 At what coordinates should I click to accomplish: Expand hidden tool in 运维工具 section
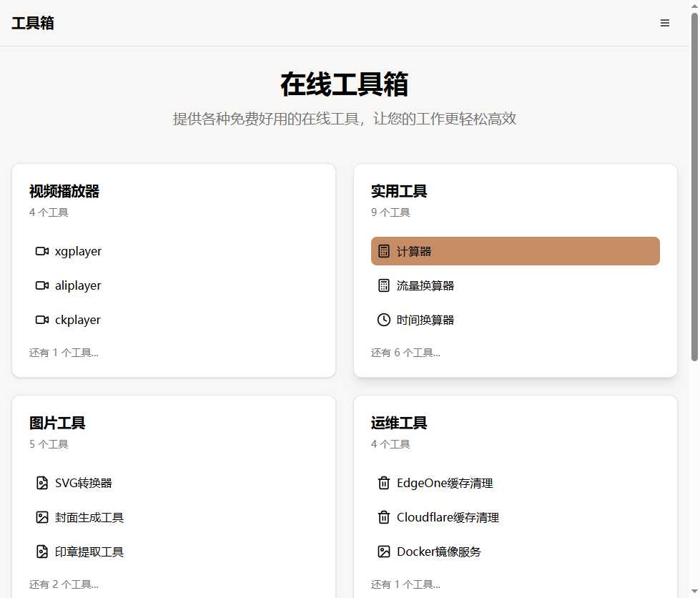point(405,584)
